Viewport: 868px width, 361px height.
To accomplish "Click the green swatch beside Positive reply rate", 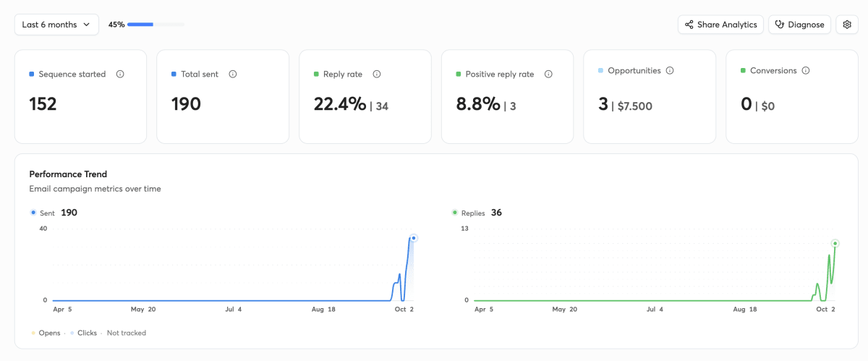I will coord(459,74).
